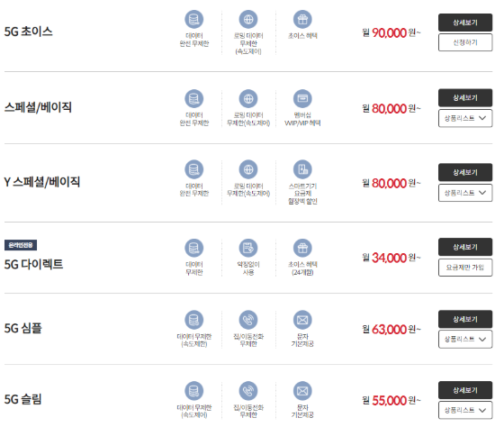
Task: Click the 집/이동전화 무제한 phone icon in 5G 심플
Action: pyautogui.click(x=248, y=320)
